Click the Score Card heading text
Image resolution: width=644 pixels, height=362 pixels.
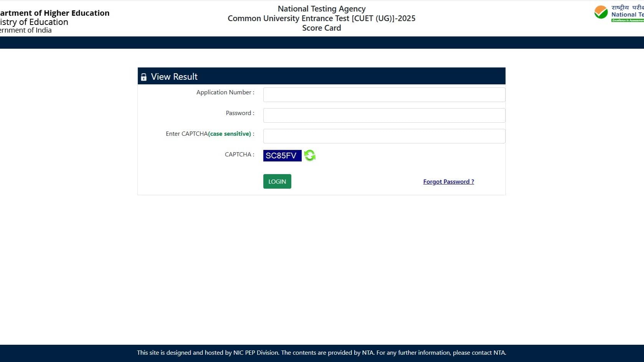coord(322,28)
